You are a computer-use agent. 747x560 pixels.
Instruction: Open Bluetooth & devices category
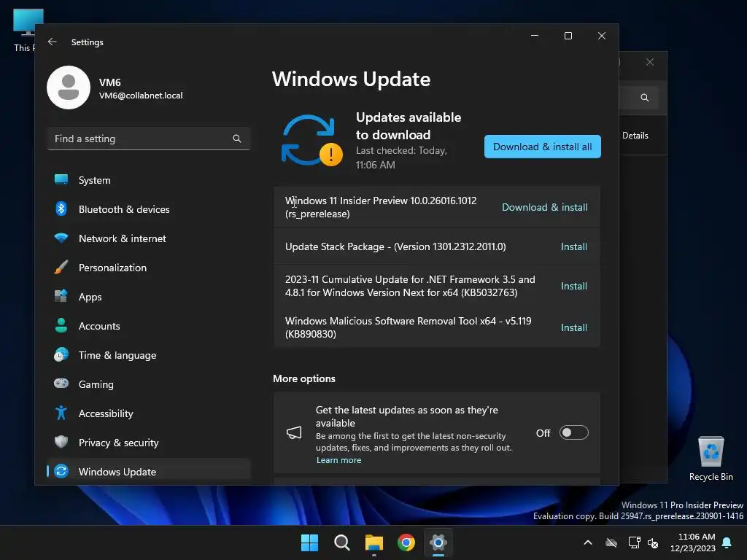coord(149,209)
